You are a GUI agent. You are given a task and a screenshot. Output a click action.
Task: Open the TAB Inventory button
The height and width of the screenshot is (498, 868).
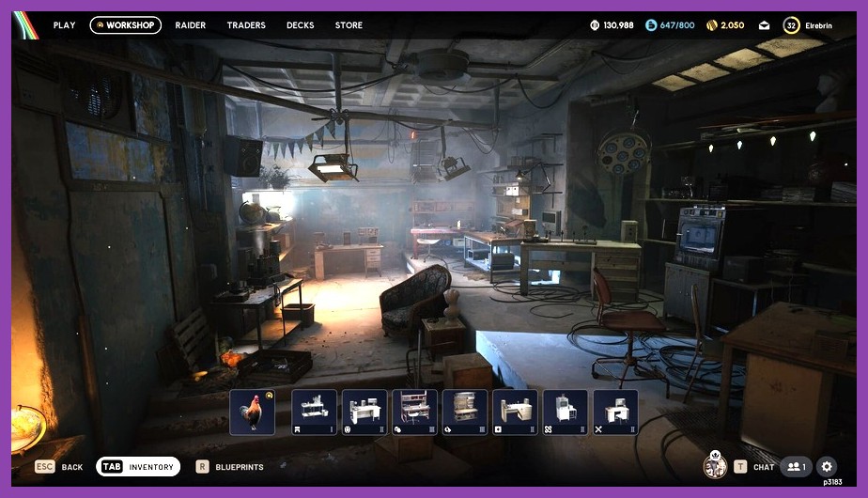(138, 467)
